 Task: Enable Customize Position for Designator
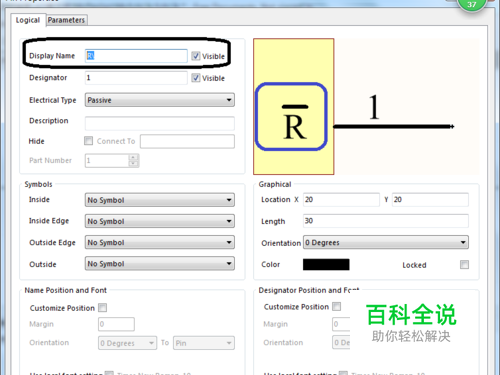(337, 306)
